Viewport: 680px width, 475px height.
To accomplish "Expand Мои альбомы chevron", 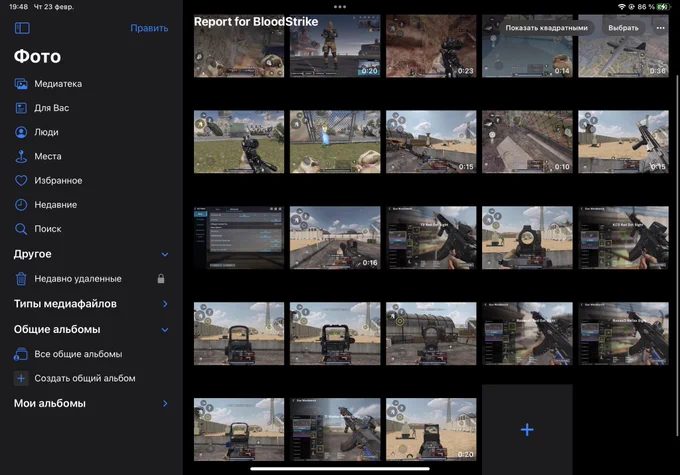I will 165,403.
